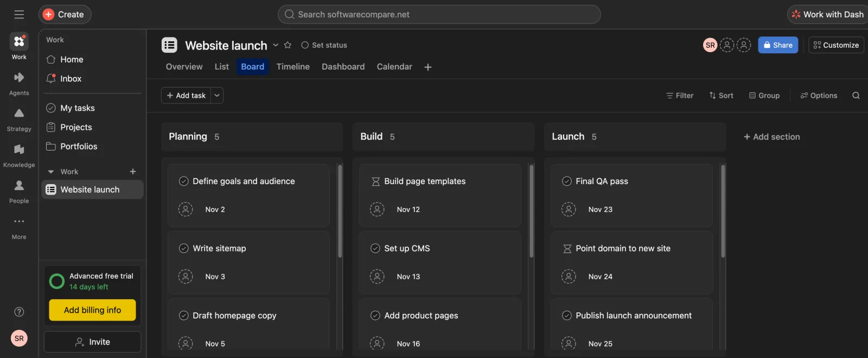Screen dimensions: 868x358
Task: Open More options in left rail
Action: 19,227
